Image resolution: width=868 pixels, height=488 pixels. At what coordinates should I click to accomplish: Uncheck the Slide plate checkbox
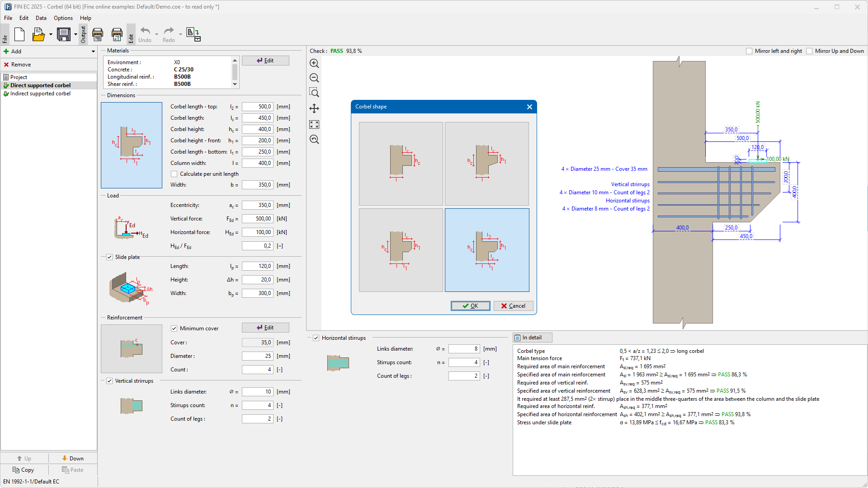pos(109,257)
